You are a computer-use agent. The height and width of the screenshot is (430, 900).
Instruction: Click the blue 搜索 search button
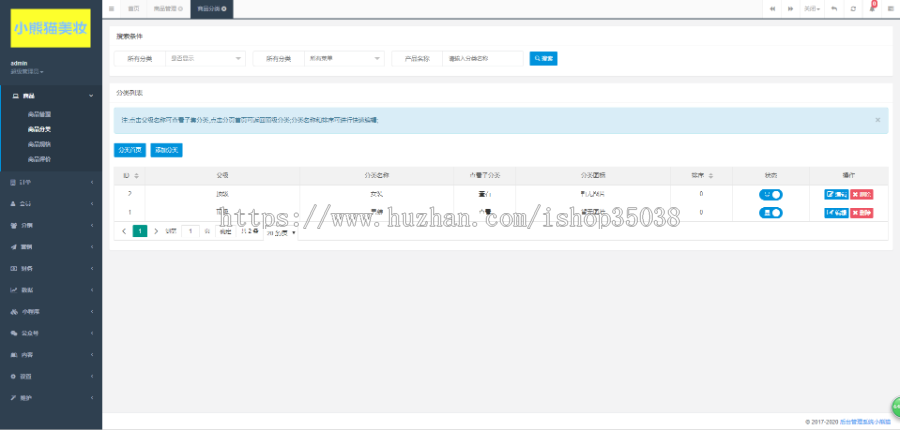point(543,59)
